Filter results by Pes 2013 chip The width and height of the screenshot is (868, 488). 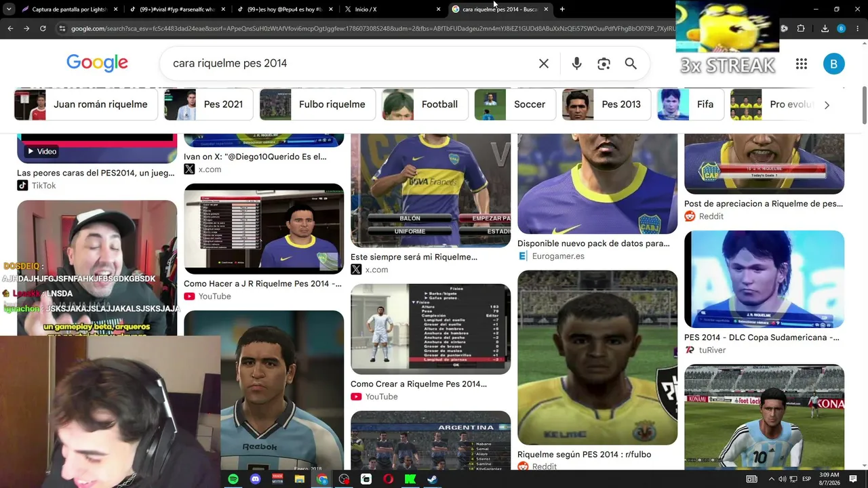pos(607,104)
